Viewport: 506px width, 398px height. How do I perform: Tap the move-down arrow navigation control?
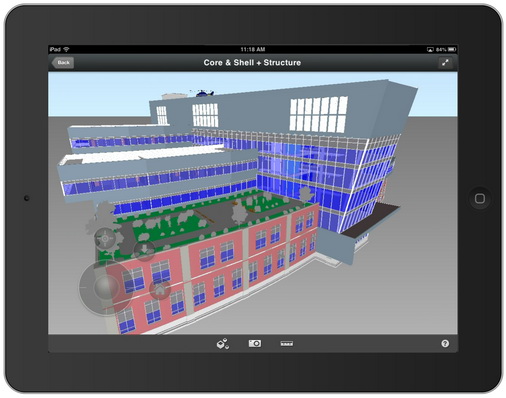click(144, 249)
